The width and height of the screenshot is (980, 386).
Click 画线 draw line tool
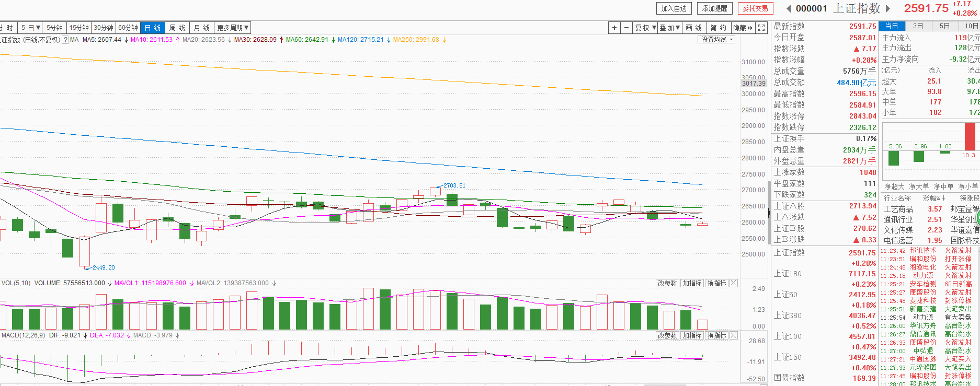[x=694, y=28]
